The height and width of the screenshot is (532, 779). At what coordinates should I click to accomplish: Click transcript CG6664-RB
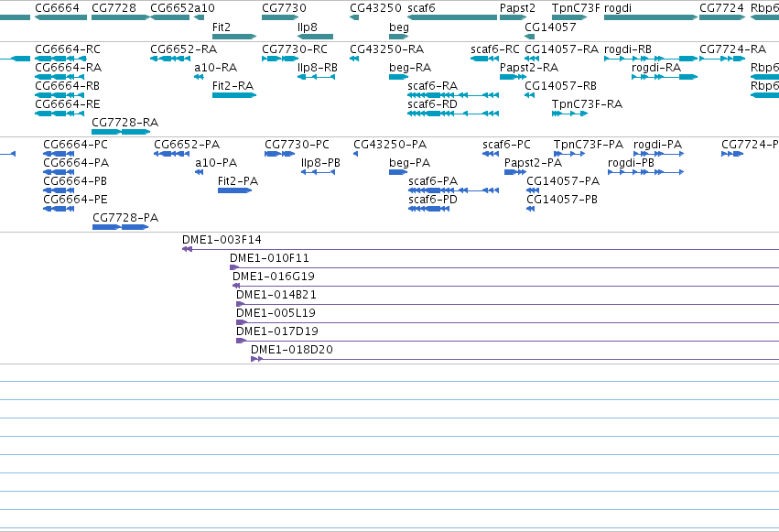point(60,95)
